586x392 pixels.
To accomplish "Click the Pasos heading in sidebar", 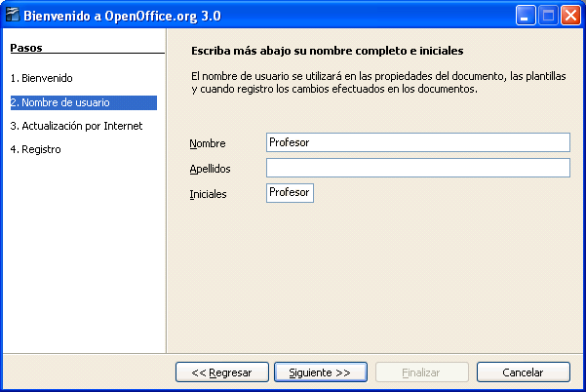I will point(26,47).
